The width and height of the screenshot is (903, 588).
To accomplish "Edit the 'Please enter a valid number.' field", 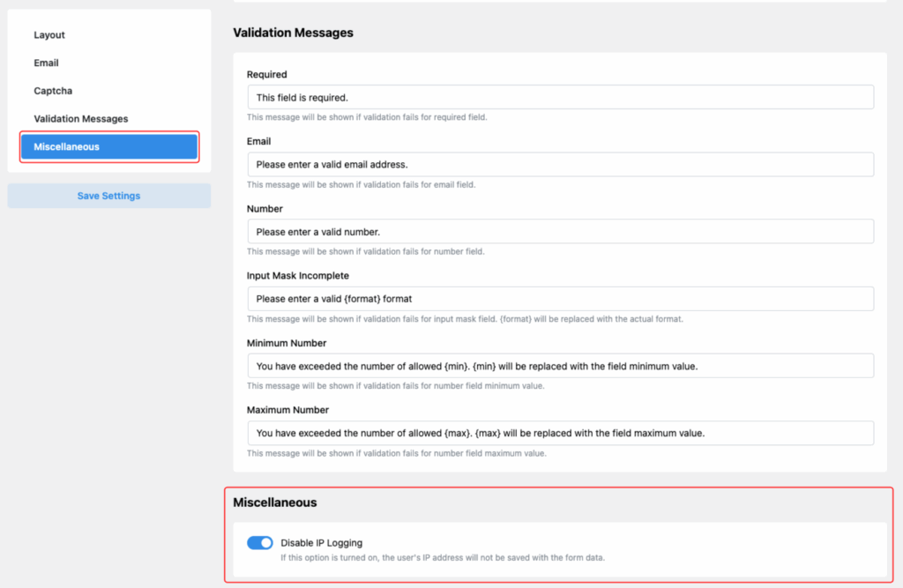I will pyautogui.click(x=560, y=231).
